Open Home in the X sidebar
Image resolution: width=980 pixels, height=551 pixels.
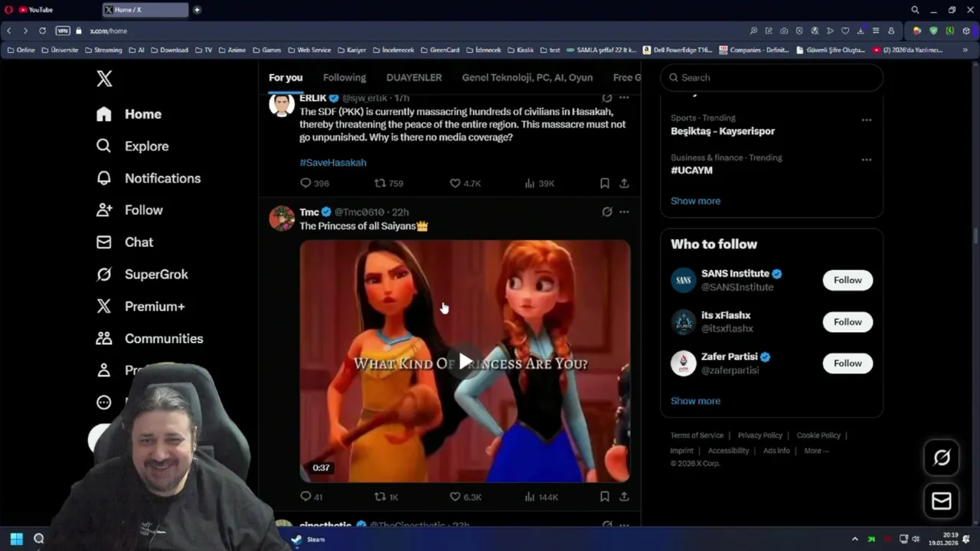point(129,114)
